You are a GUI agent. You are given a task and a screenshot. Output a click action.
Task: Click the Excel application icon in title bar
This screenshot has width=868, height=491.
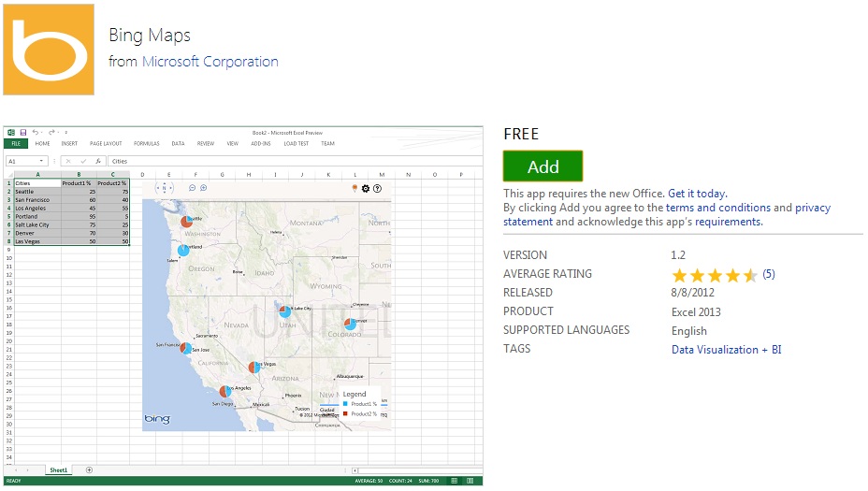[x=11, y=132]
